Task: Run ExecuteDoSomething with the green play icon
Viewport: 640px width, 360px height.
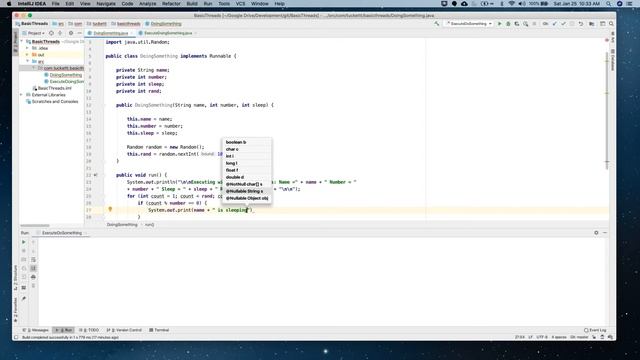Action: click(x=500, y=24)
